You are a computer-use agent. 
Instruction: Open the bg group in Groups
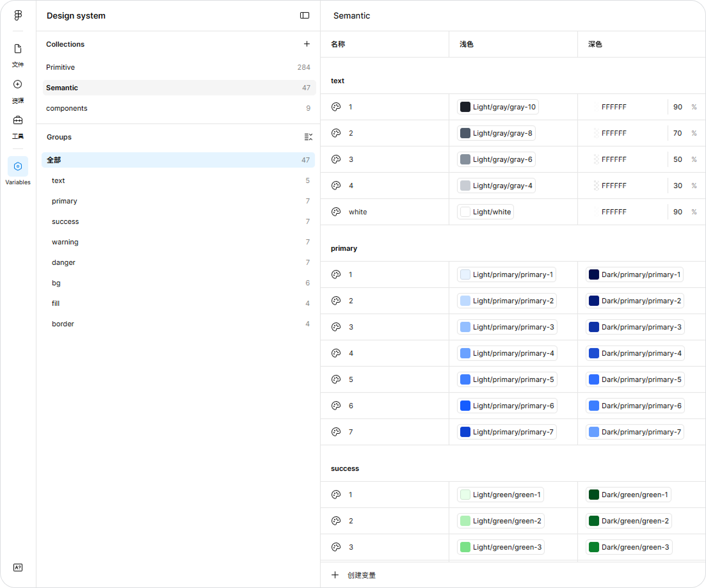point(179,283)
